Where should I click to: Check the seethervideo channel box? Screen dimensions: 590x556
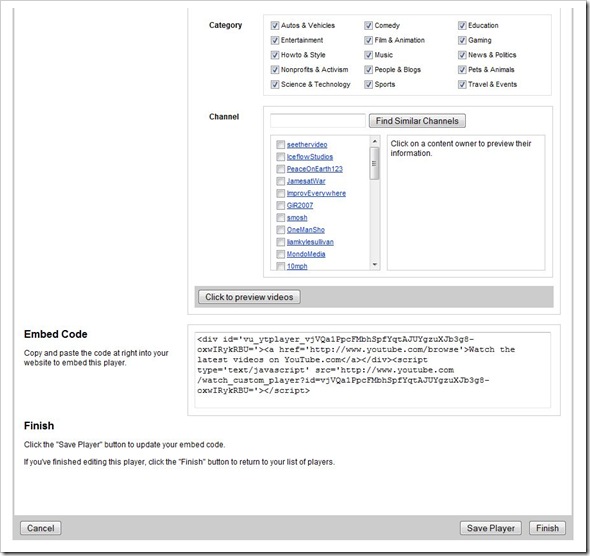280,144
